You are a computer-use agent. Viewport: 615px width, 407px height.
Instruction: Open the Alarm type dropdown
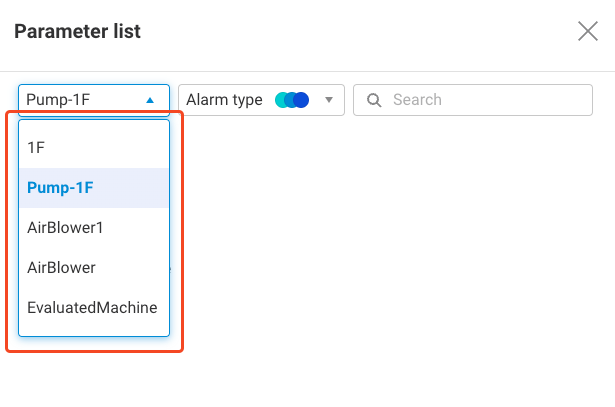pyautogui.click(x=261, y=100)
